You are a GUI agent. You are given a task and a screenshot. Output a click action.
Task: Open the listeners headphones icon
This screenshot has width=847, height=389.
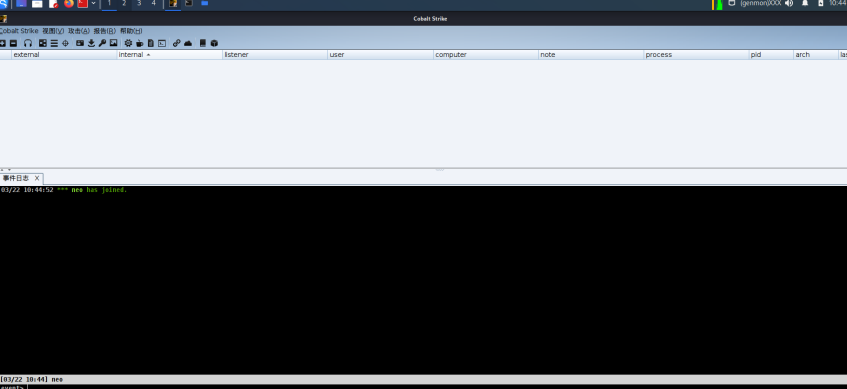[x=28, y=43]
